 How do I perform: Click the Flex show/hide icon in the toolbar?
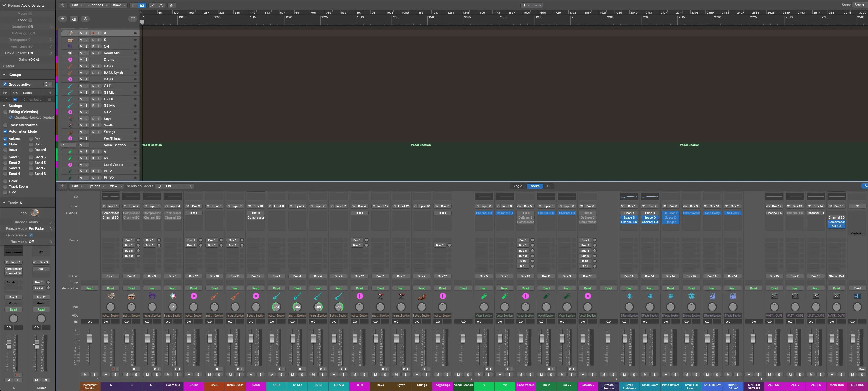161,5
